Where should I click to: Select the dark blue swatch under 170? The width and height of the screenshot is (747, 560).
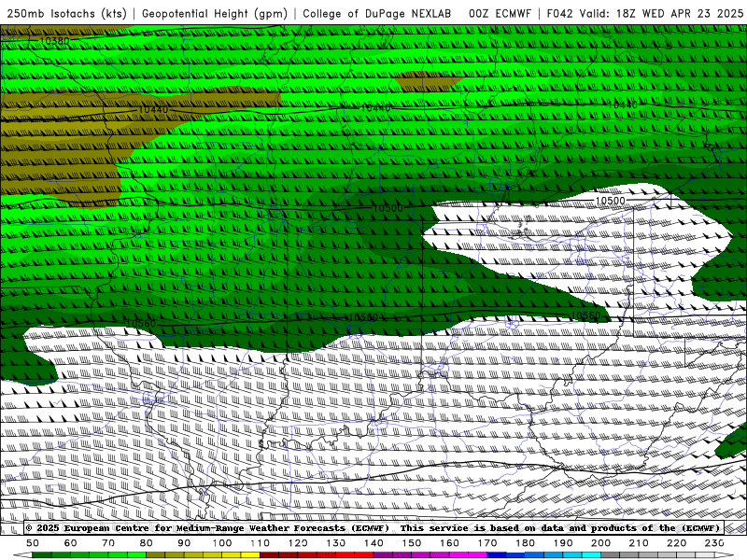tap(497, 555)
